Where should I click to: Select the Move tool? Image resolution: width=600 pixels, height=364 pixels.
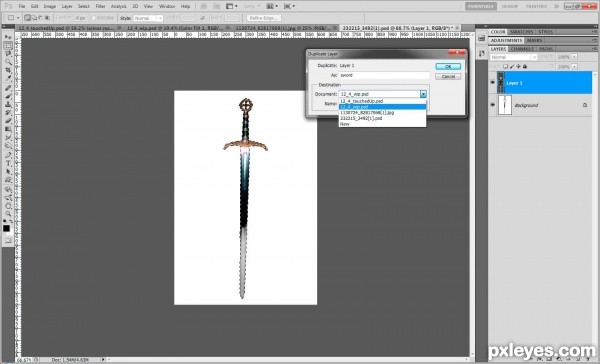8,37
